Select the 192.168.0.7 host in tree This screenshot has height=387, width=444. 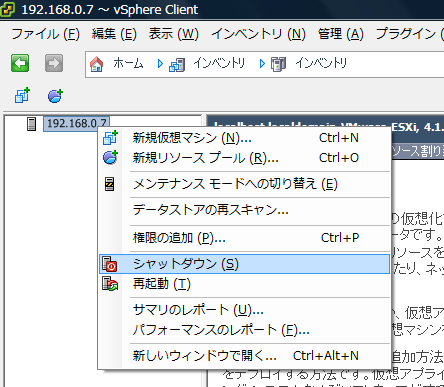[x=76, y=123]
